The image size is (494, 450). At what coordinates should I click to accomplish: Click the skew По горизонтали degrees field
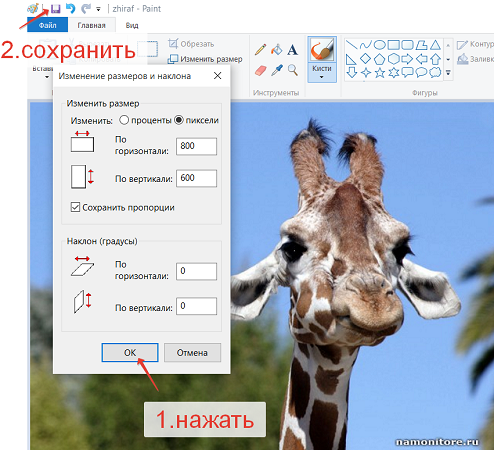[x=196, y=271]
